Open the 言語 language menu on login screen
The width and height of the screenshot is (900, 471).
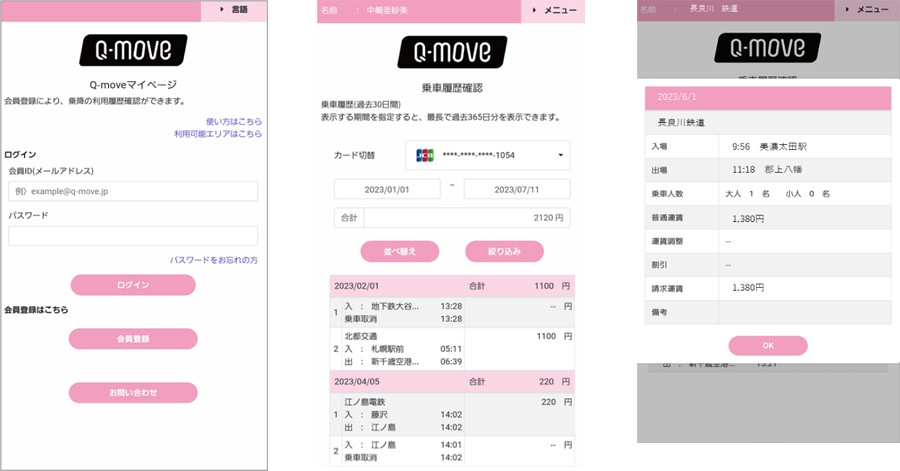pos(234,10)
